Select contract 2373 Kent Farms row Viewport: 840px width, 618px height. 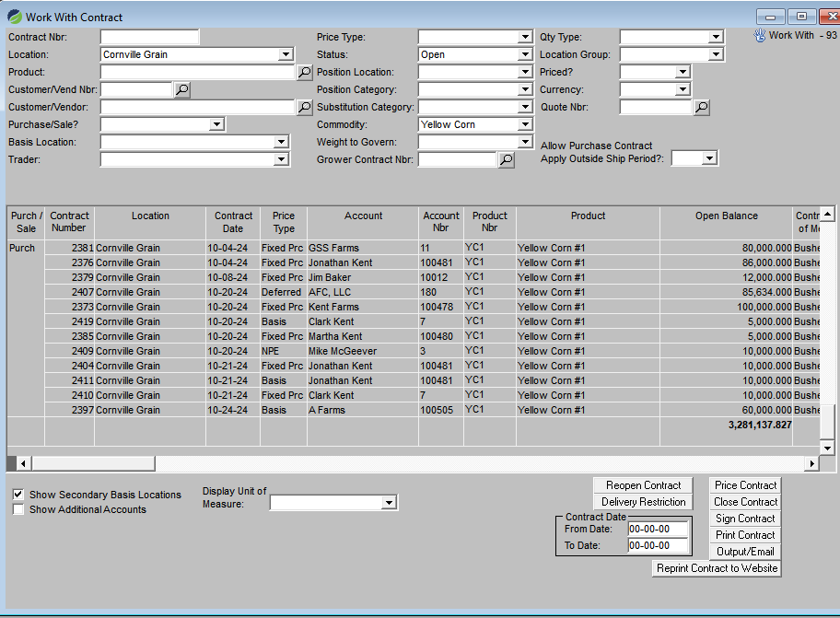coord(432,307)
